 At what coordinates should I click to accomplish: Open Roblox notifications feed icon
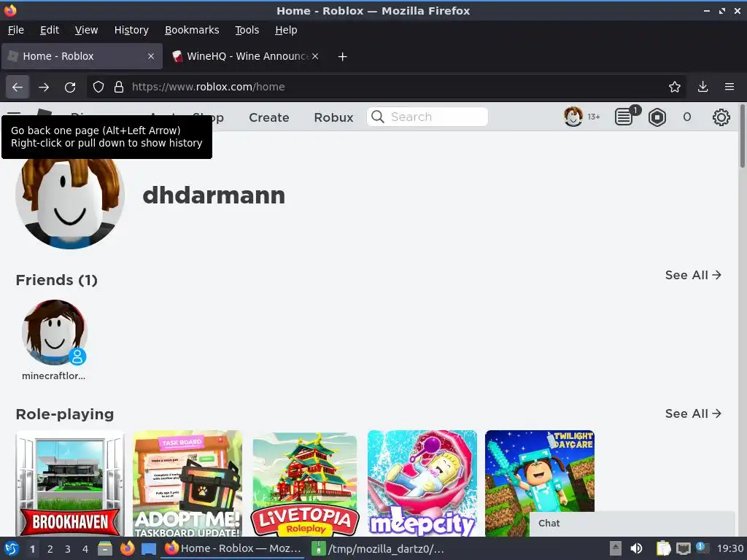(x=624, y=117)
